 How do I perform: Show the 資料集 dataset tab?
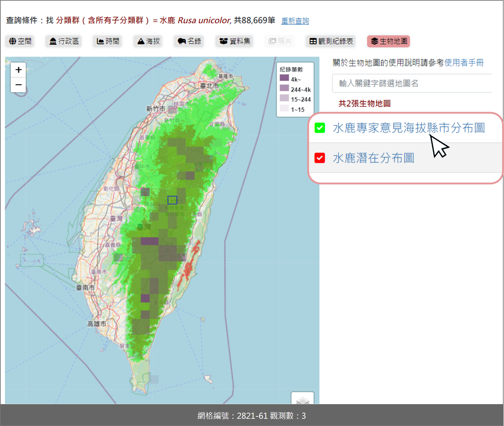click(x=235, y=41)
